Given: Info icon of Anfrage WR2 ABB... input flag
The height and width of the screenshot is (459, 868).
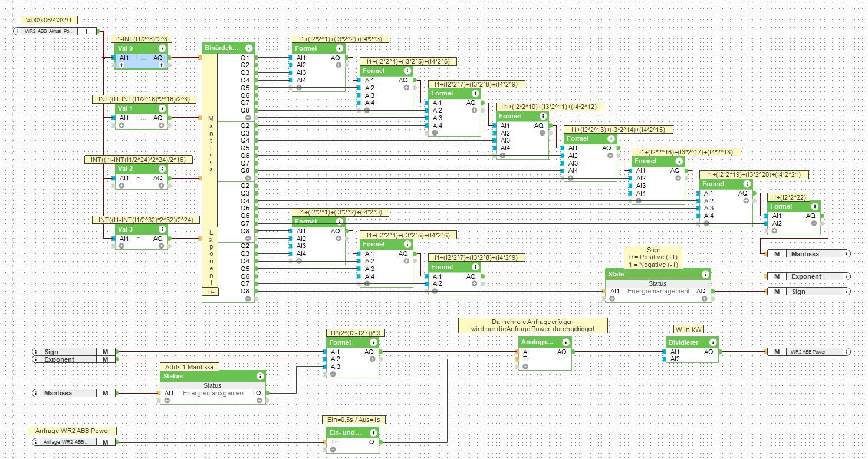Looking at the screenshot, I should coord(36,442).
